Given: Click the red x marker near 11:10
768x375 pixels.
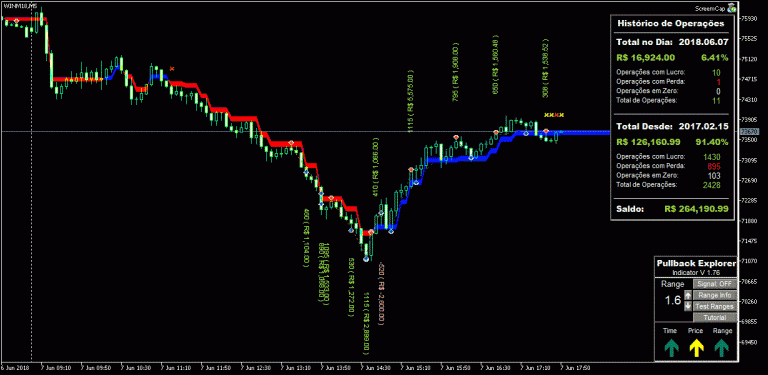Looking at the screenshot, I should tap(171, 69).
